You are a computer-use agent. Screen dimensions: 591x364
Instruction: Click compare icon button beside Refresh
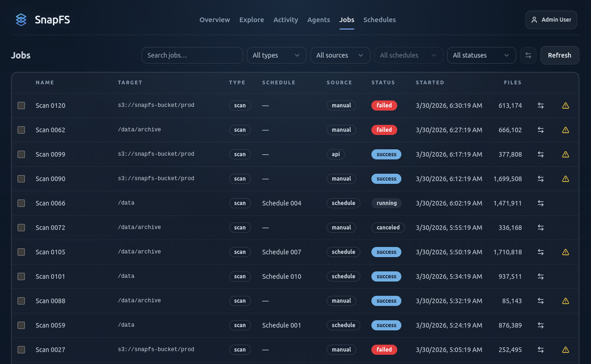point(528,55)
